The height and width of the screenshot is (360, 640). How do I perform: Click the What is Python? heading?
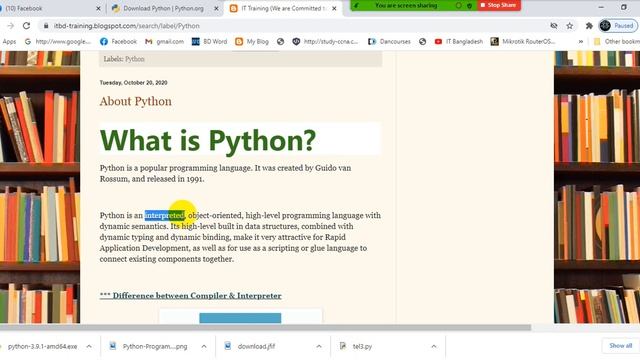pyautogui.click(x=208, y=140)
